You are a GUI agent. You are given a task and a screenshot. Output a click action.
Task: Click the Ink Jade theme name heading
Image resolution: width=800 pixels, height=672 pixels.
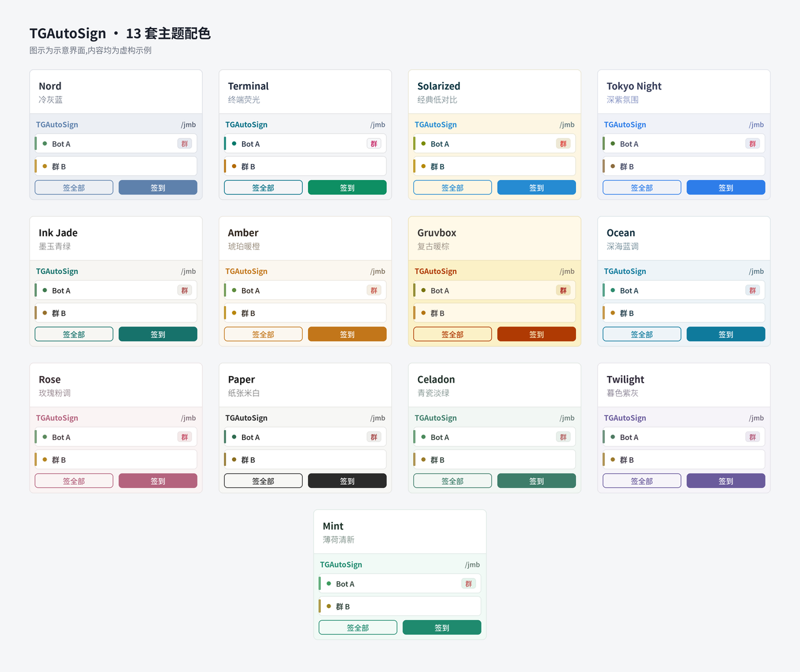coord(58,233)
